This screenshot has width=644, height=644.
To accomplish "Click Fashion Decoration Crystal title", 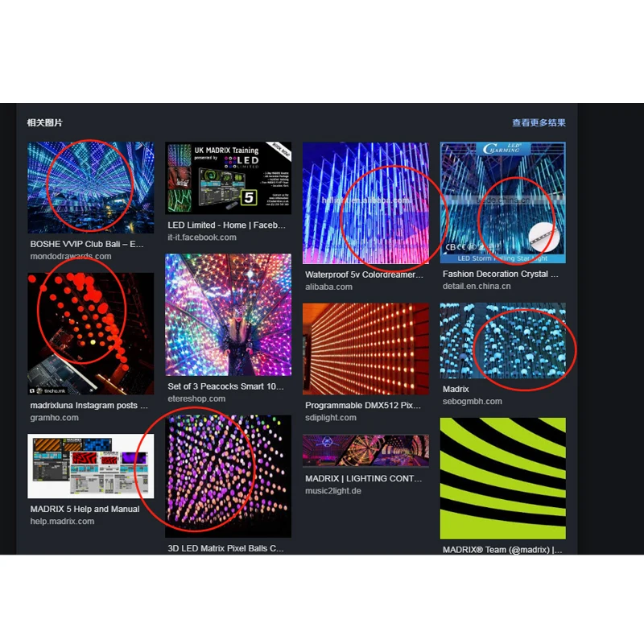I will click(500, 274).
